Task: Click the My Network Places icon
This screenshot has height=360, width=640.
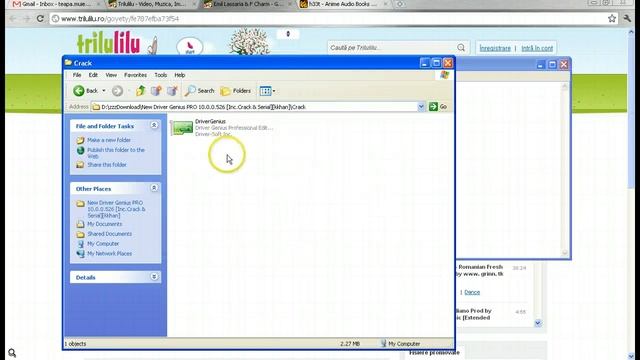Action: pos(80,253)
